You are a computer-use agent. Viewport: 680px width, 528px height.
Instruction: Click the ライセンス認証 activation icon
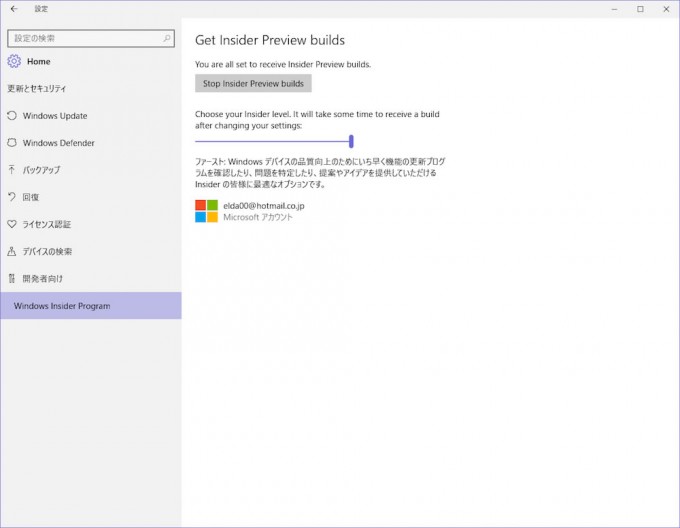(x=12, y=224)
